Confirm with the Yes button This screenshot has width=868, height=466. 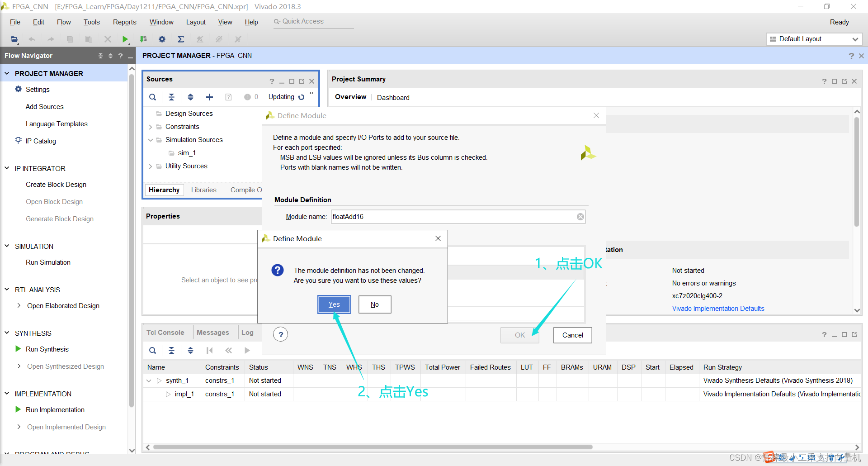tap(334, 304)
